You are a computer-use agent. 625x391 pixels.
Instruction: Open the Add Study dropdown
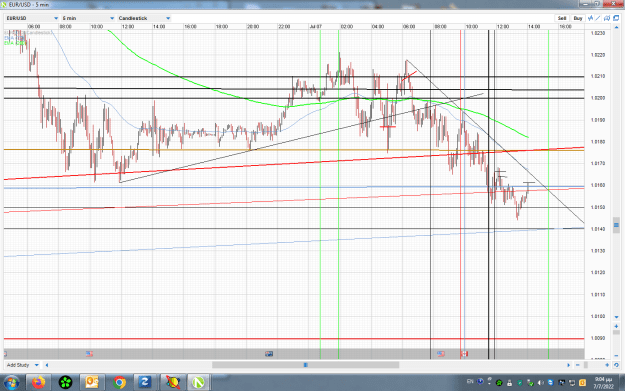click(22, 365)
